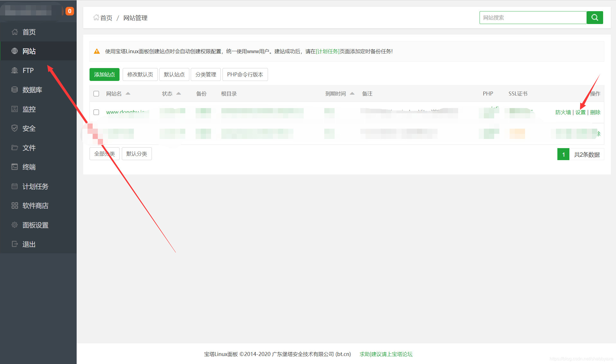Image resolution: width=616 pixels, height=364 pixels.
Task: Click the 根目录 column header
Action: click(229, 94)
